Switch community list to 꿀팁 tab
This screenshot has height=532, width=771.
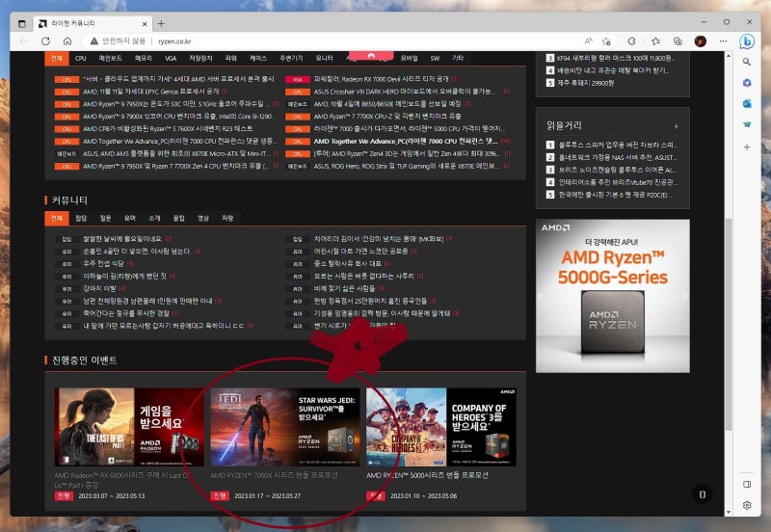pos(179,218)
